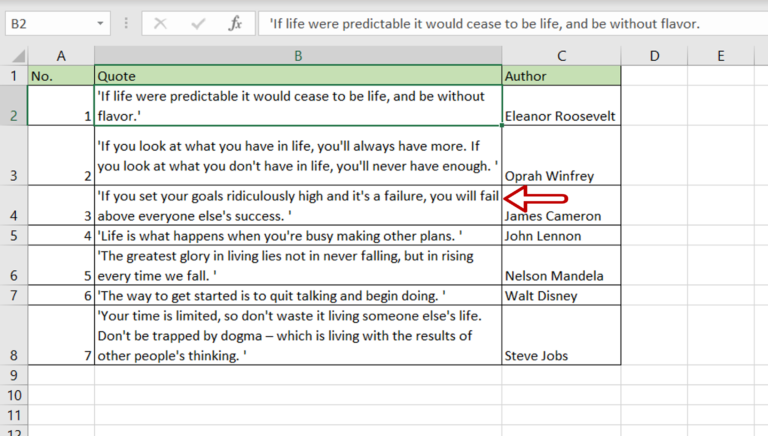Select row 4 header
The width and height of the screenshot is (768, 436).
click(13, 206)
